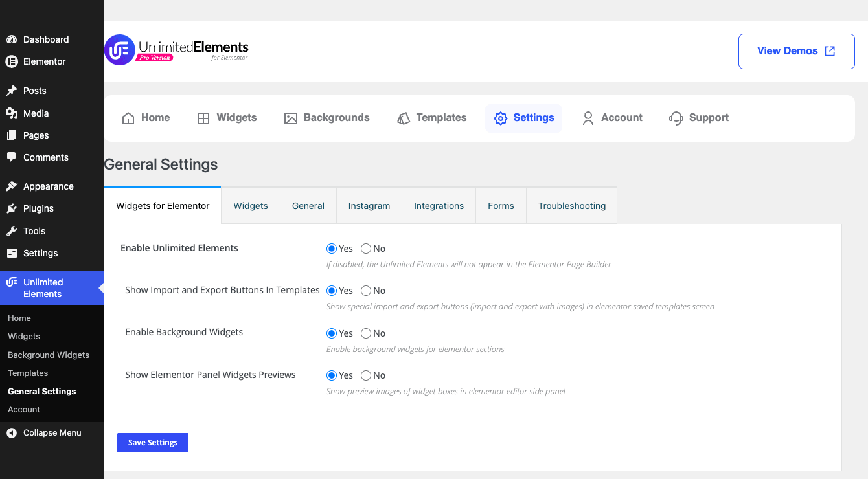The width and height of the screenshot is (868, 479).
Task: Click the Media icon in sidebar
Action: [x=12, y=113]
